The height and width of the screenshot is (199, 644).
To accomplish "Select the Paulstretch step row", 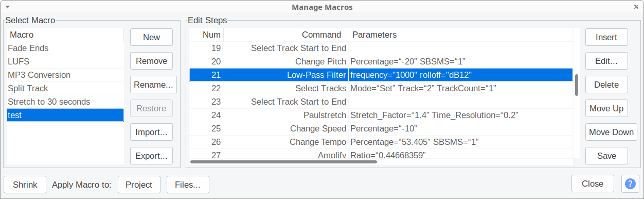I will point(381,115).
